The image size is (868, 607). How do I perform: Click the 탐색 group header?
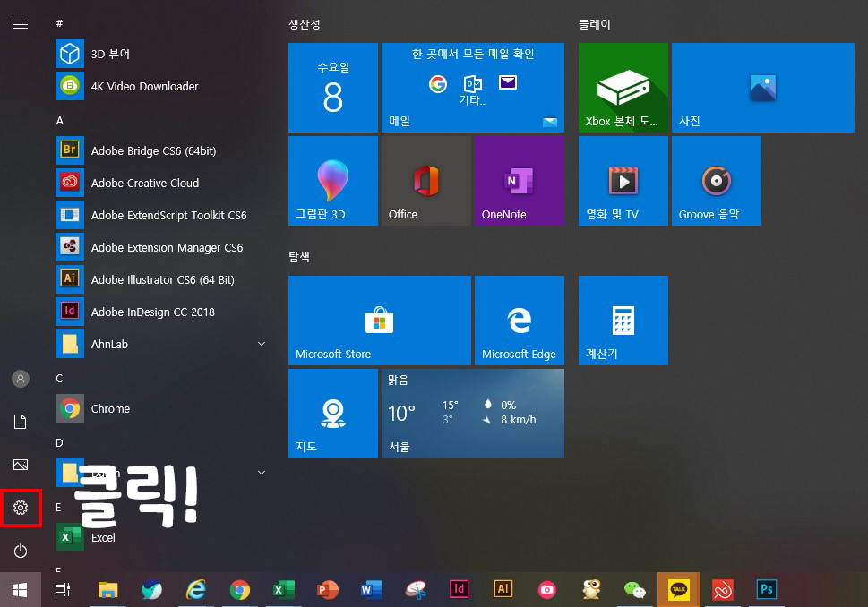pyautogui.click(x=299, y=257)
